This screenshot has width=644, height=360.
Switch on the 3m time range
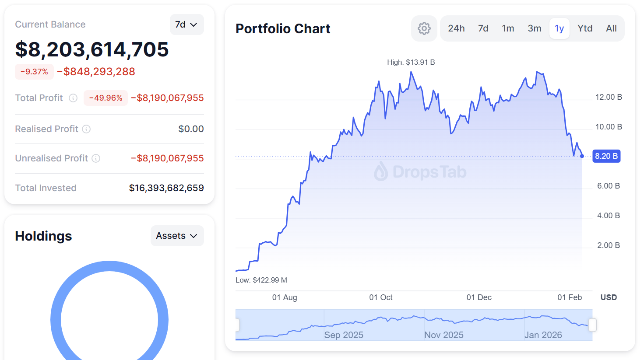coord(534,28)
